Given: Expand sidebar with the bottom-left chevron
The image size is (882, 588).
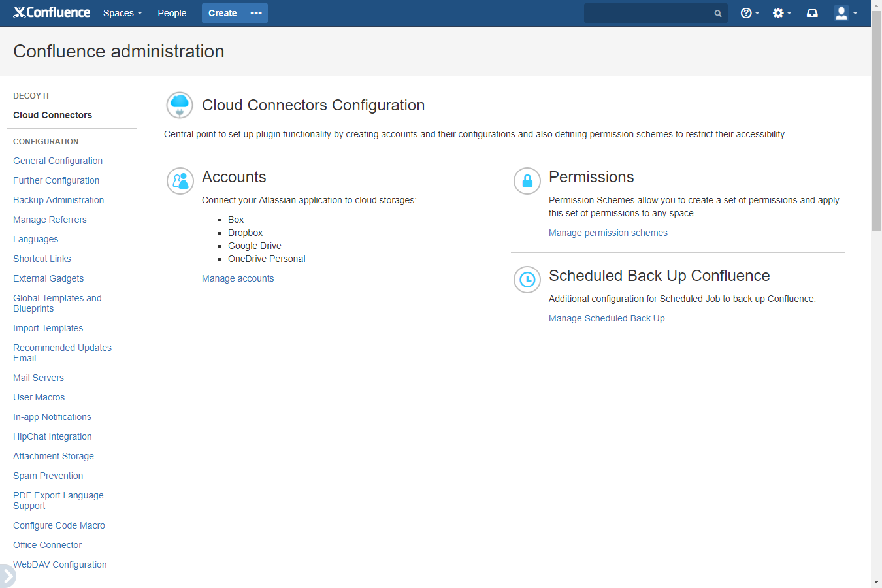Looking at the screenshot, I should tap(7, 576).
